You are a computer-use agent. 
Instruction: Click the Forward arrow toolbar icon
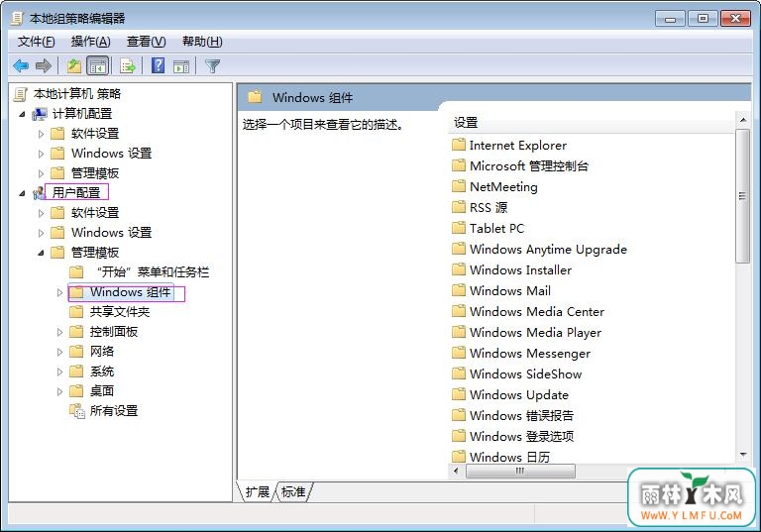(x=44, y=65)
